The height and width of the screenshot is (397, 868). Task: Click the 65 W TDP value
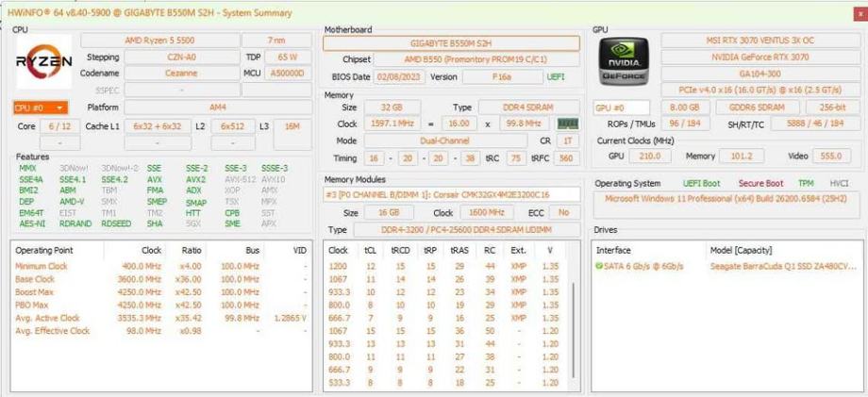pos(289,57)
